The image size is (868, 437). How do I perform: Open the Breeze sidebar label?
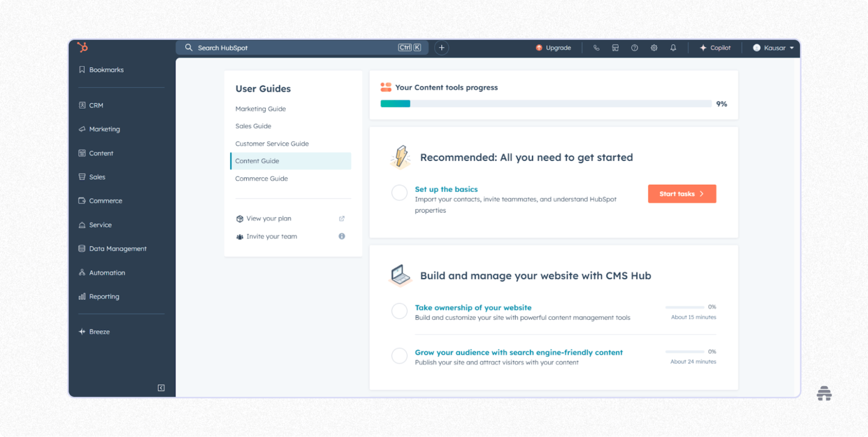99,332
